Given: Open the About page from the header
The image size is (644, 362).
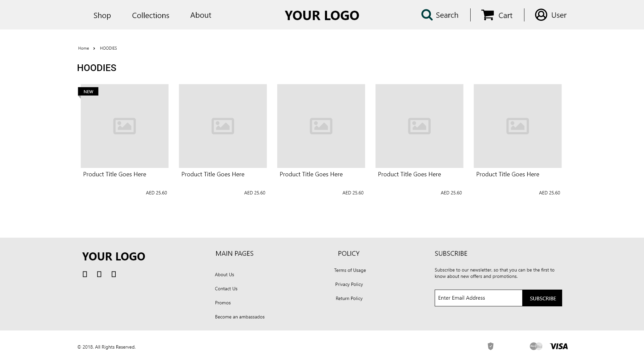Looking at the screenshot, I should coord(201,15).
